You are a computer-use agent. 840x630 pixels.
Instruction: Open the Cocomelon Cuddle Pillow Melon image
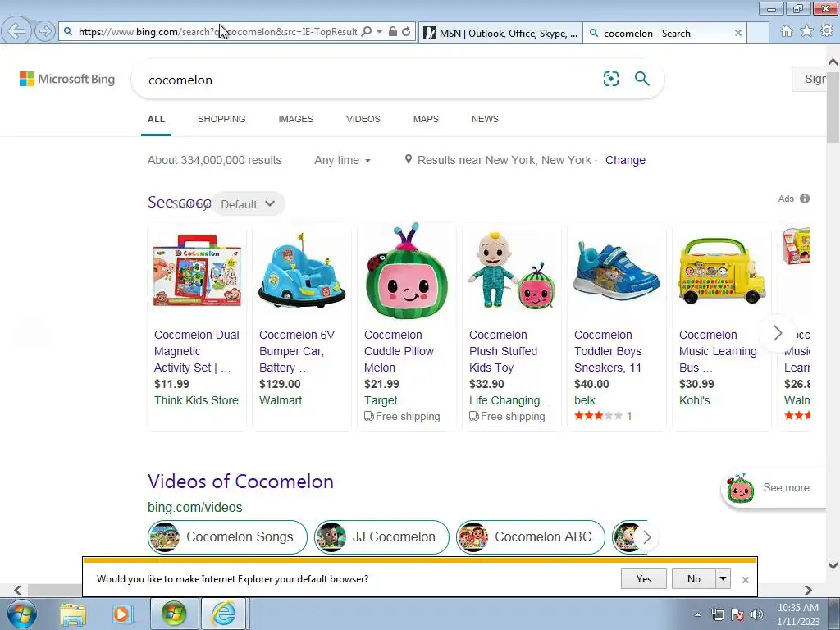[x=407, y=272]
